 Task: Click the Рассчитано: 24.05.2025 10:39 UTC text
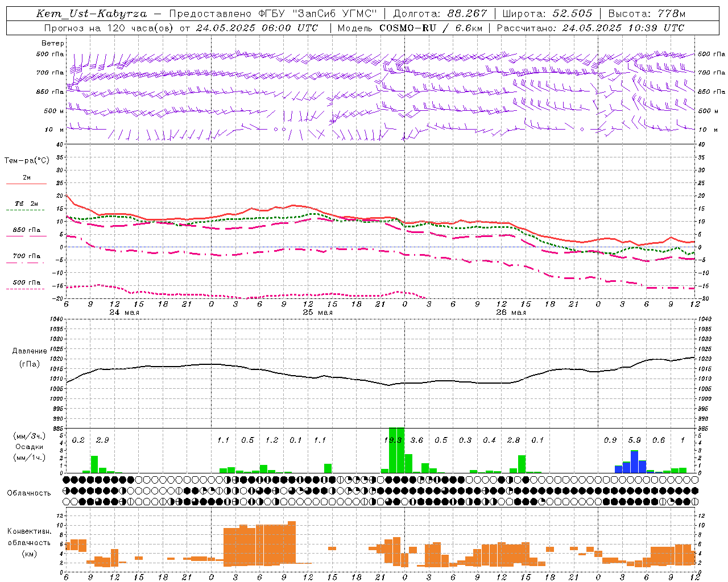pyautogui.click(x=590, y=28)
